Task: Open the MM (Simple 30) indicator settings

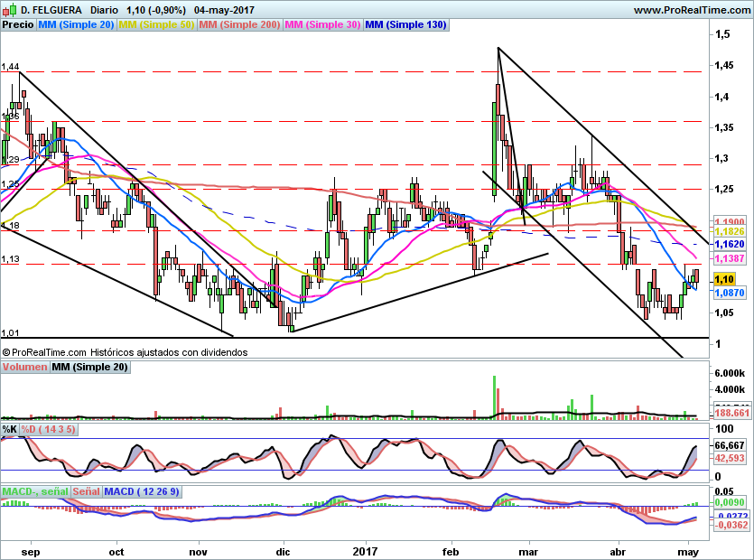Action: click(322, 25)
